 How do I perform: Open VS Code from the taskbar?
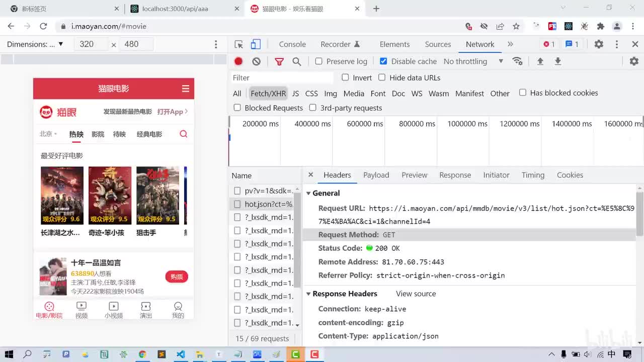pos(181,354)
